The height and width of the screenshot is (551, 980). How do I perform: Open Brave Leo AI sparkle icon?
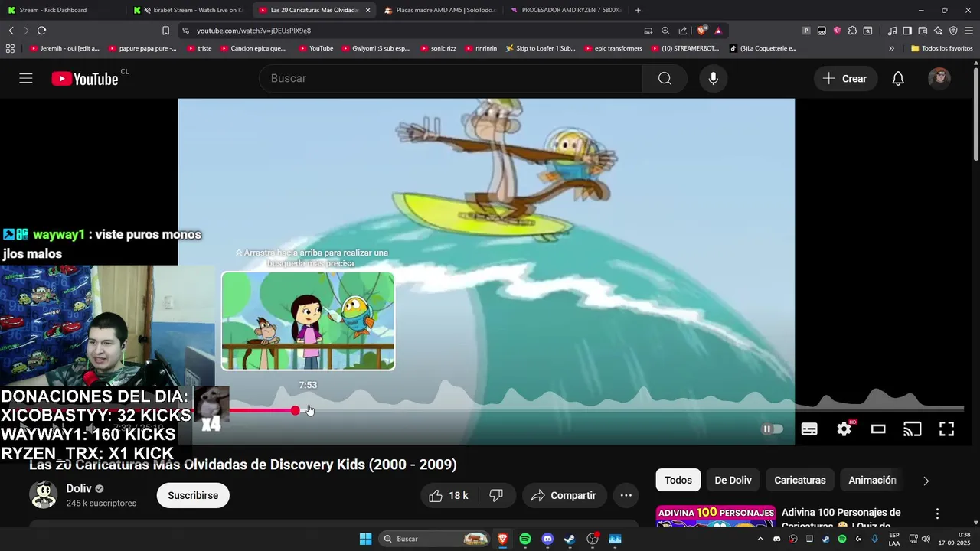938,31
